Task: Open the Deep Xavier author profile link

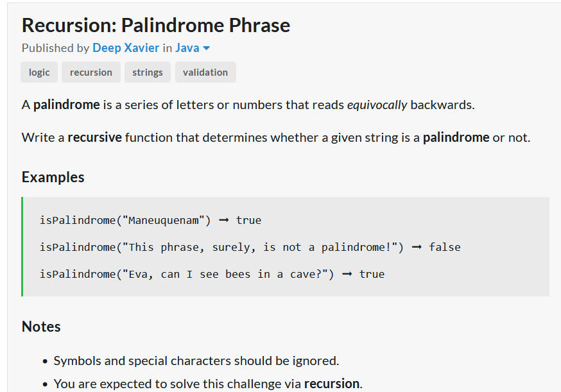Action: 126,48
